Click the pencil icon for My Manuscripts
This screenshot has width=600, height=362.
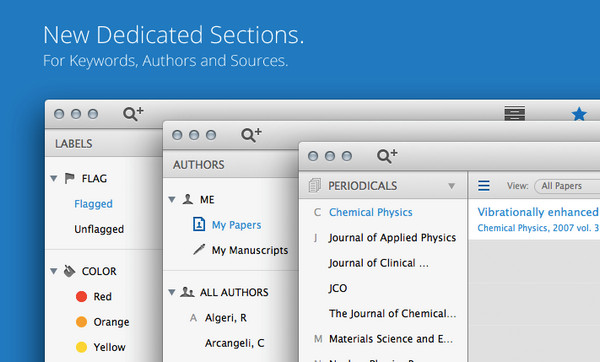click(x=199, y=249)
